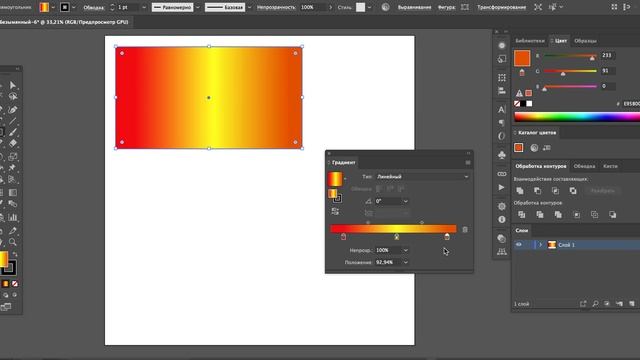Open the Paragraph panel icon in dock
The width and height of the screenshot is (640, 360).
pos(502,123)
